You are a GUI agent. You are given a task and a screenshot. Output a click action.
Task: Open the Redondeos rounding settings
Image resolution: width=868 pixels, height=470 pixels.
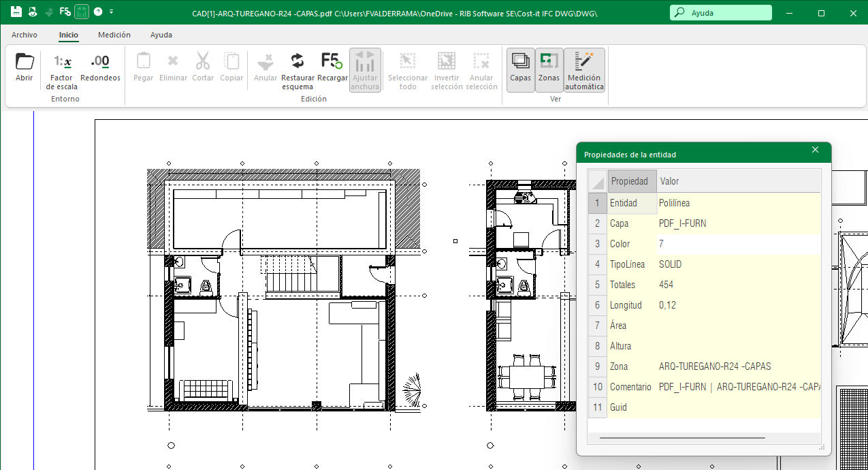[x=100, y=67]
